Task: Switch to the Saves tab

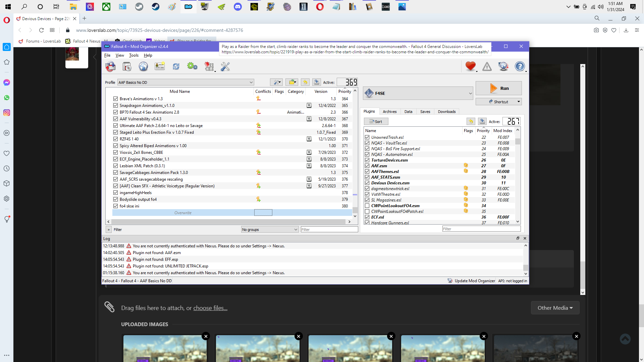Action: click(425, 112)
